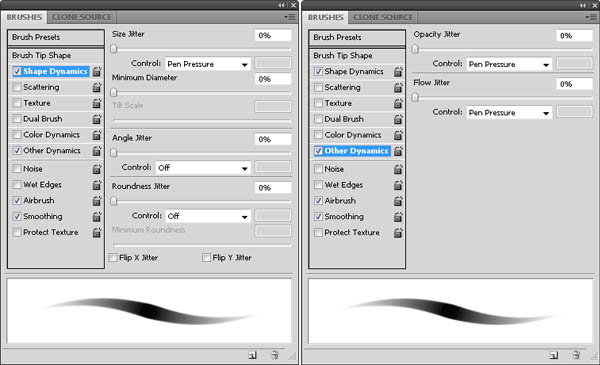600x365 pixels.
Task: Click Roundness Jitter slider handle
Action: tap(114, 201)
